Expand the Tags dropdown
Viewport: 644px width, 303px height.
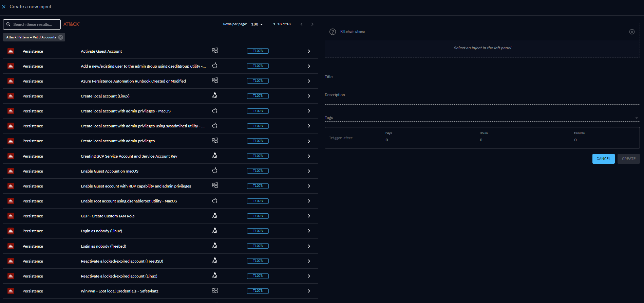637,118
